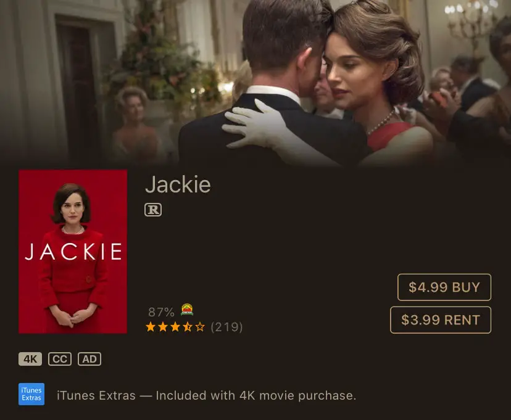511x420 pixels.
Task: Click the 87% Tomatometer score
Action: pos(161,312)
